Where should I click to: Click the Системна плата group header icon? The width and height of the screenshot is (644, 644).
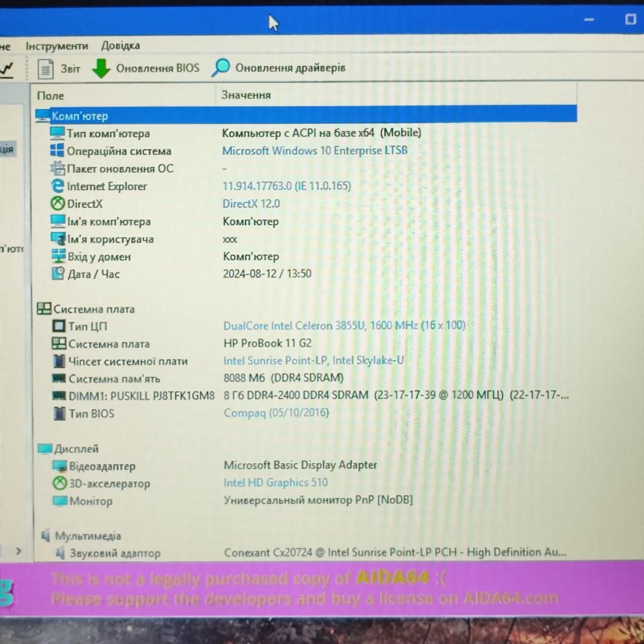click(44, 309)
